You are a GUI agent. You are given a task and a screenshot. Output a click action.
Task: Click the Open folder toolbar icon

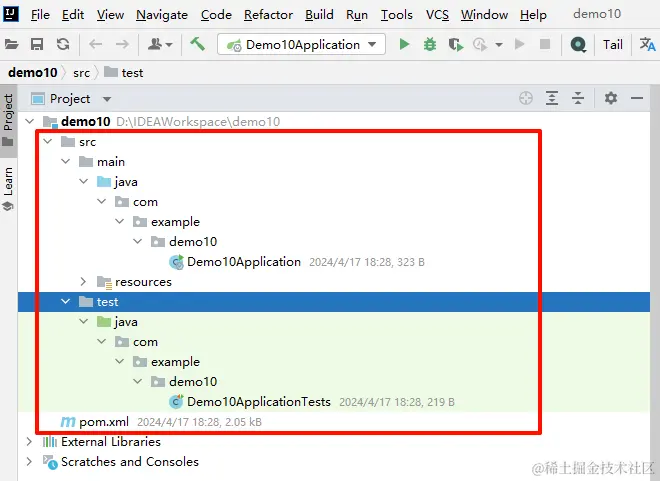point(12,44)
